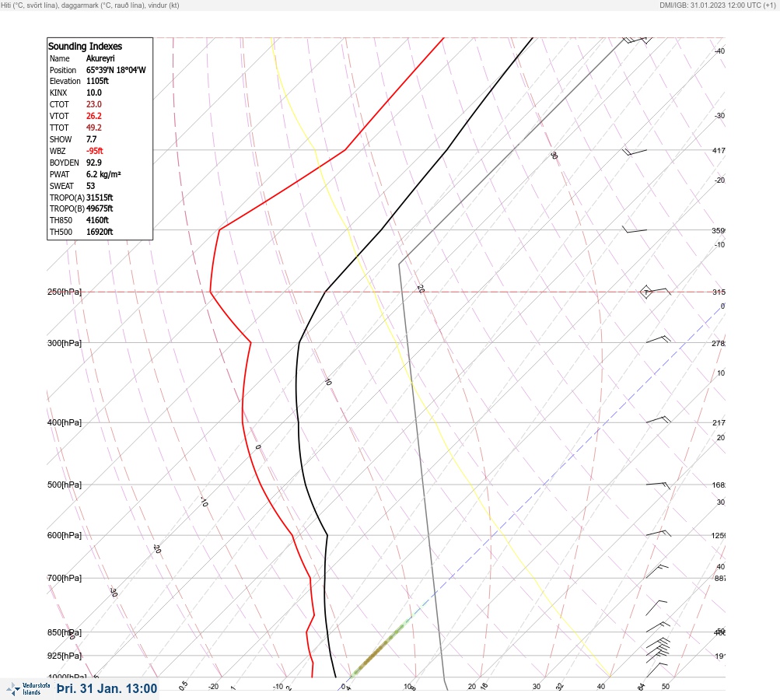
Task: Click the PWAT value '6.2 kg/m²'
Action: point(103,175)
